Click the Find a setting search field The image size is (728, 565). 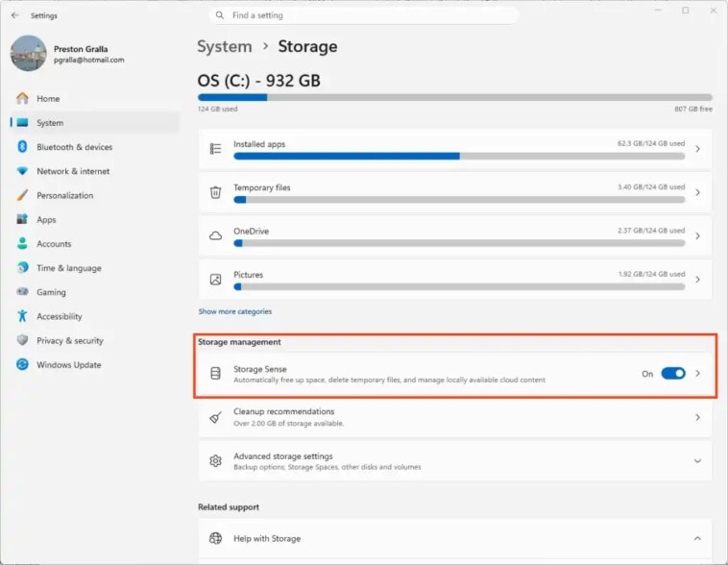[x=364, y=15]
